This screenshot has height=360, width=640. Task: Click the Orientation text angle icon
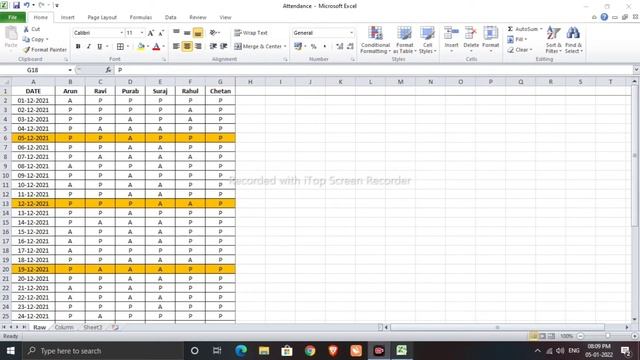[214, 33]
